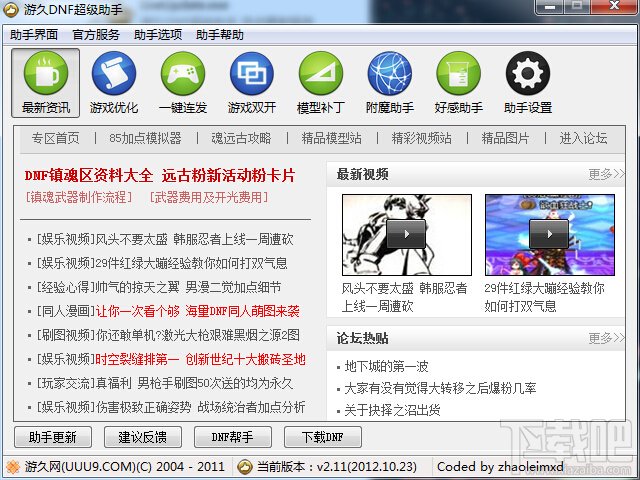
Task: Click the app logo in title bar
Action: pos(11,9)
